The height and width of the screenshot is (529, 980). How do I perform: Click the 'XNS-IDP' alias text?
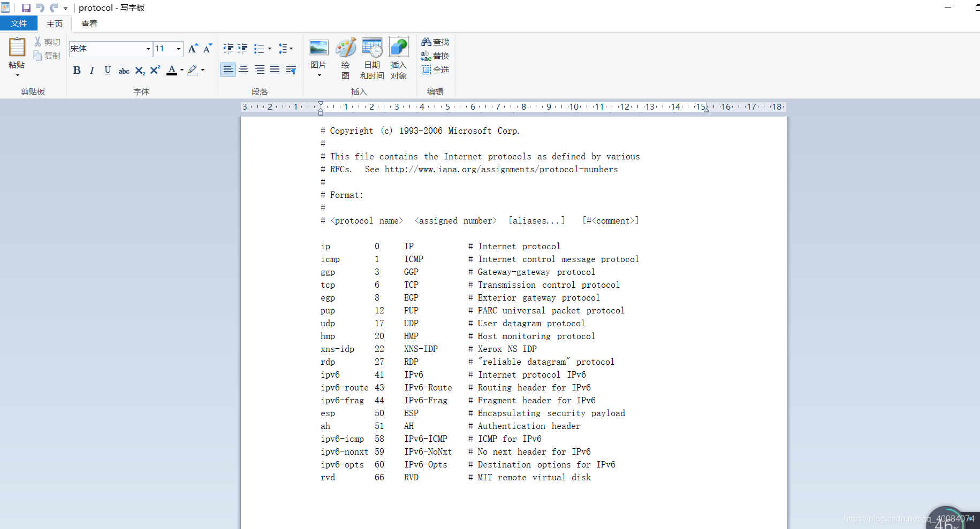pyautogui.click(x=421, y=349)
